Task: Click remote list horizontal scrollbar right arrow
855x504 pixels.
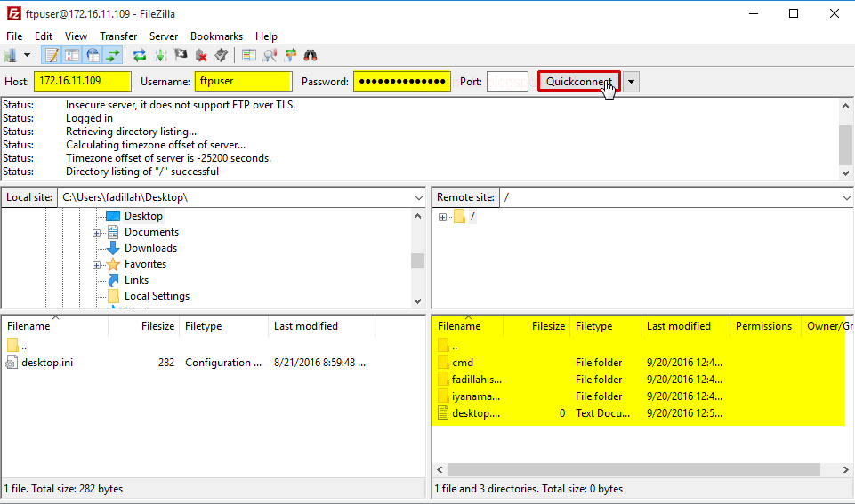Action: click(x=846, y=469)
